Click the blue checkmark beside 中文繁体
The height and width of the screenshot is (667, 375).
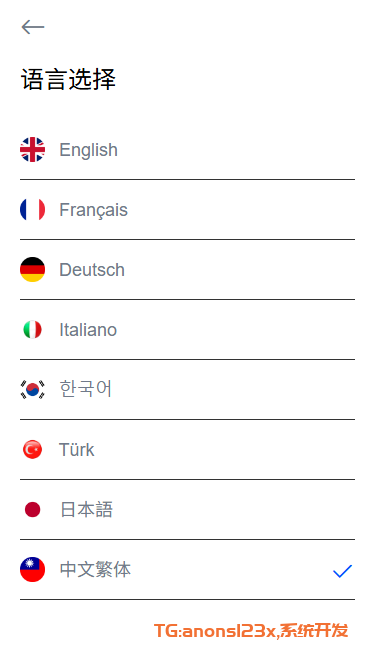343,571
